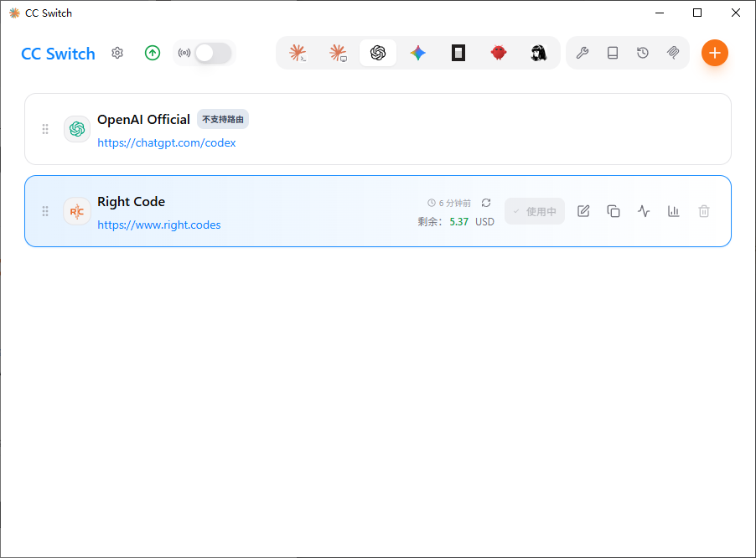Open the book prompts icon

[x=613, y=53]
